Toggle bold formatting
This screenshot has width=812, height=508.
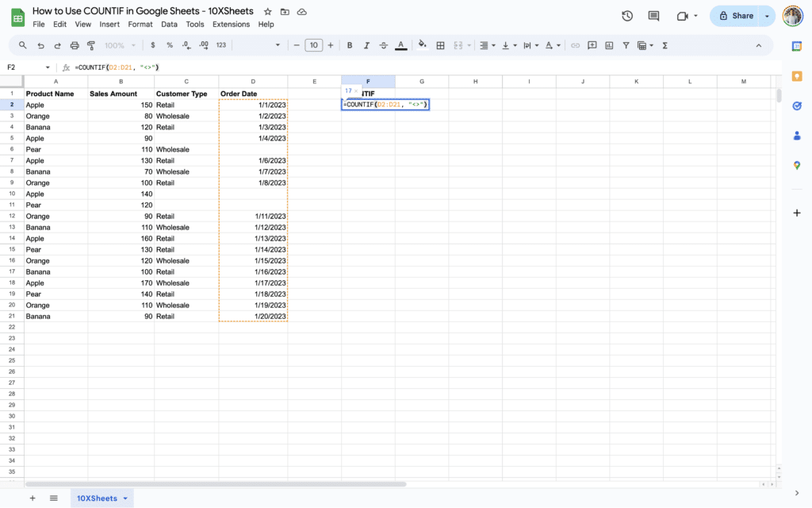point(349,45)
